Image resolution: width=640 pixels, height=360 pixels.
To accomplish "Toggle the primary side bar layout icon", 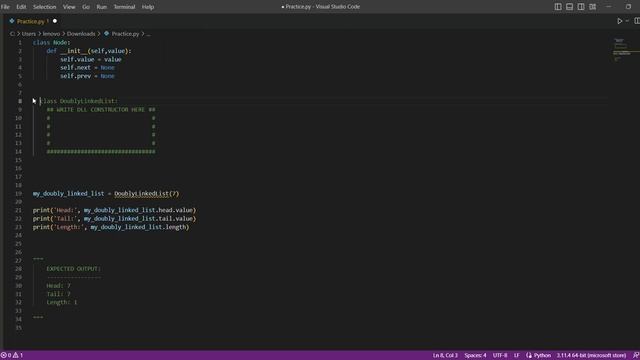I will point(558,7).
